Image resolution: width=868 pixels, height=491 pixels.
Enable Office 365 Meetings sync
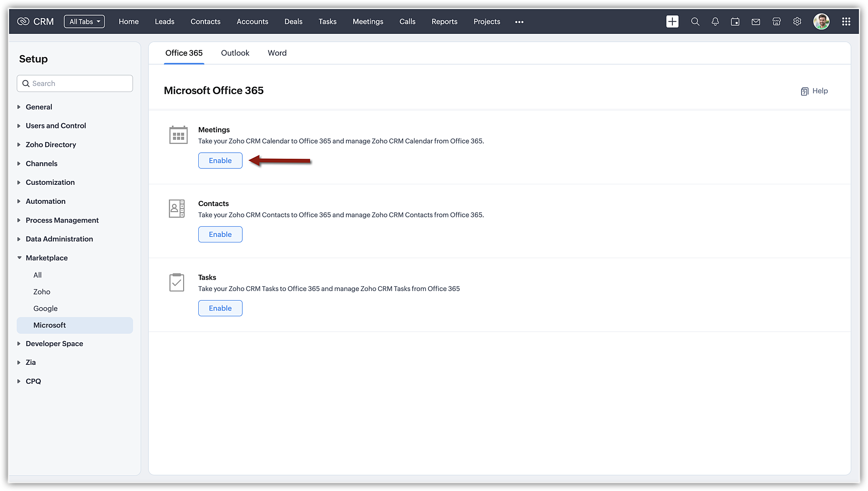[220, 160]
